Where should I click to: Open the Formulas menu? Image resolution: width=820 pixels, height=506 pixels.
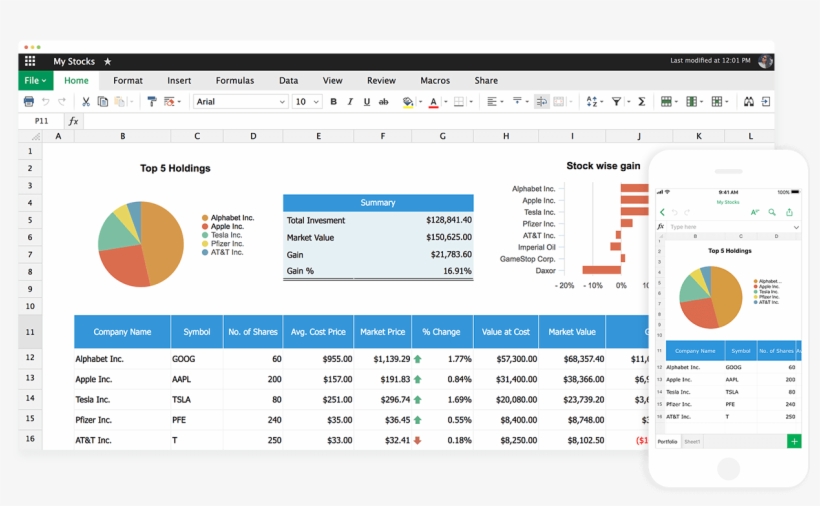tap(235, 80)
